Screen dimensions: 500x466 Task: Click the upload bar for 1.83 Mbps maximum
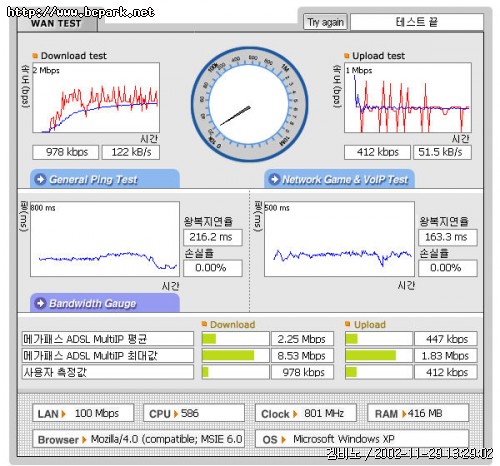pos(379,355)
